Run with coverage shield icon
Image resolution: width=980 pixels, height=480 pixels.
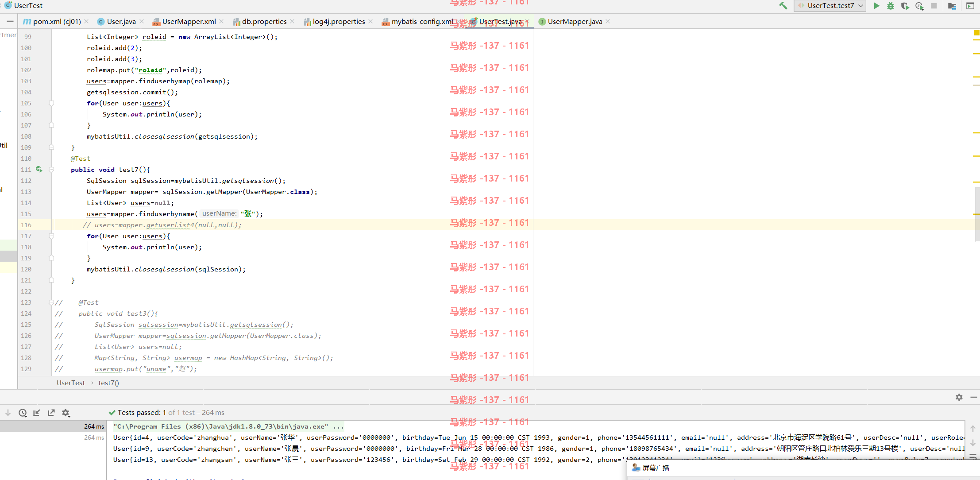[x=905, y=6]
